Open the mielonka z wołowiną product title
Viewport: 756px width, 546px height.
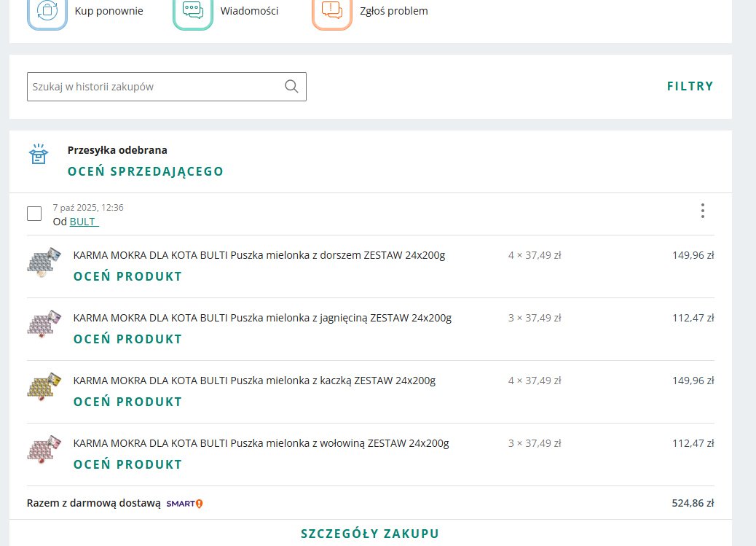pyautogui.click(x=261, y=444)
